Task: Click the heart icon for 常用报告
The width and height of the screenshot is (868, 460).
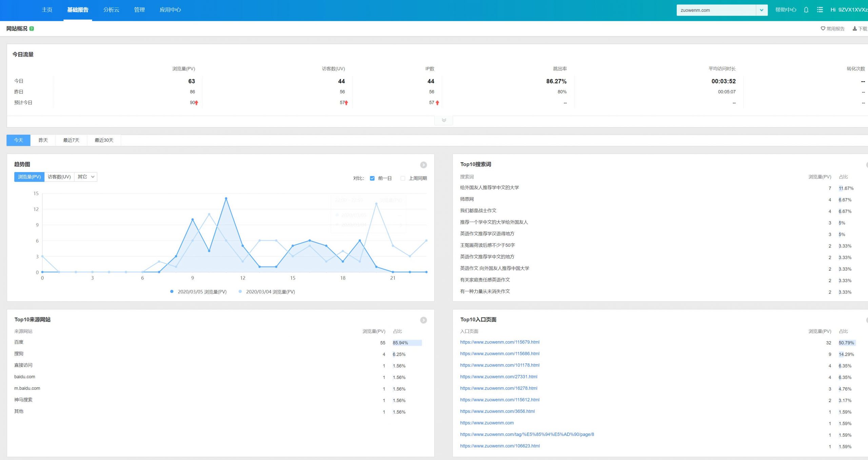Action: [823, 28]
